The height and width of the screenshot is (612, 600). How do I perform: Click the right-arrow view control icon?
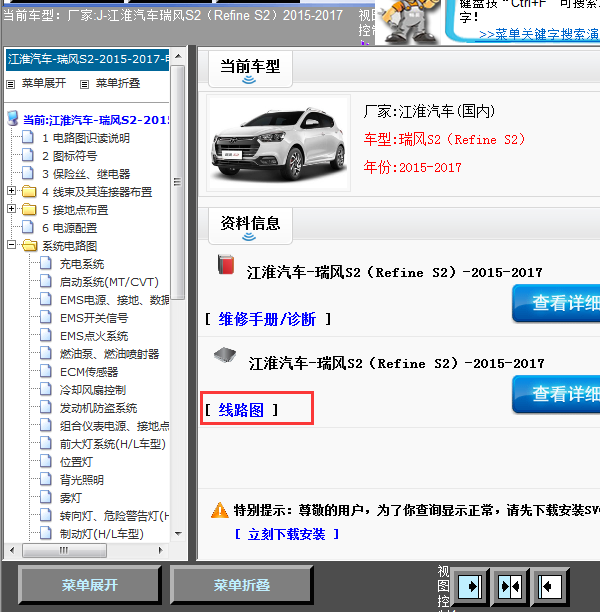pos(471,586)
